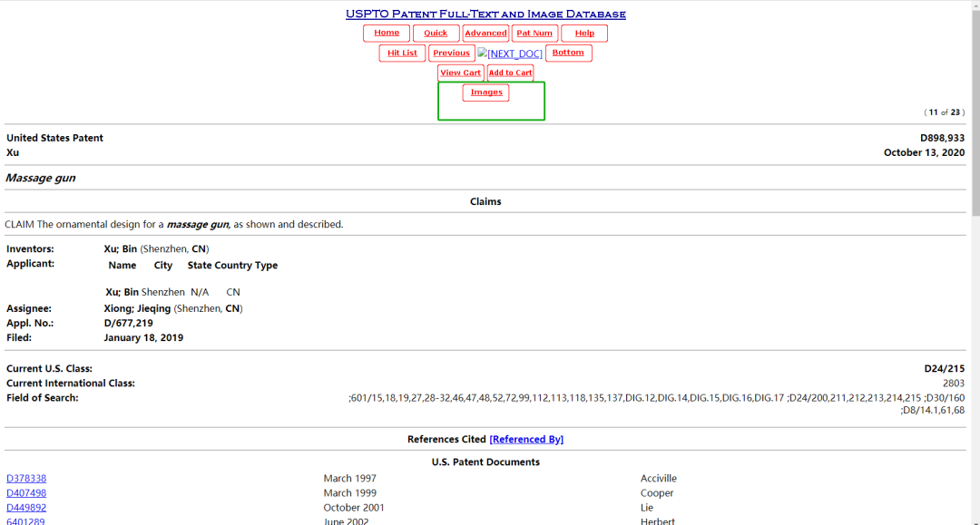This screenshot has height=525, width=980.
Task: Click the '11 of 23' result counter
Action: pos(945,112)
